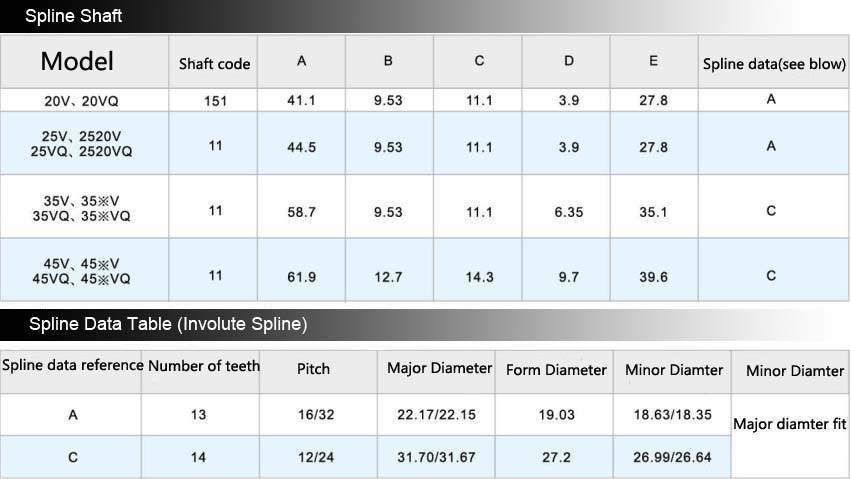Screen dimensions: 851x479
Task: Select the Number of teeth column header
Action: 204,366
